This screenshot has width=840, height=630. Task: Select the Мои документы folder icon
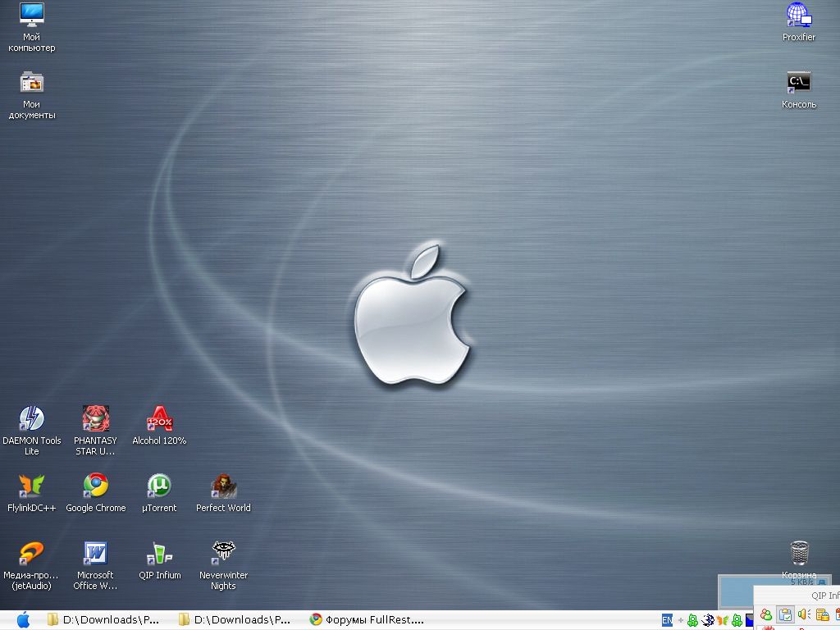click(32, 95)
